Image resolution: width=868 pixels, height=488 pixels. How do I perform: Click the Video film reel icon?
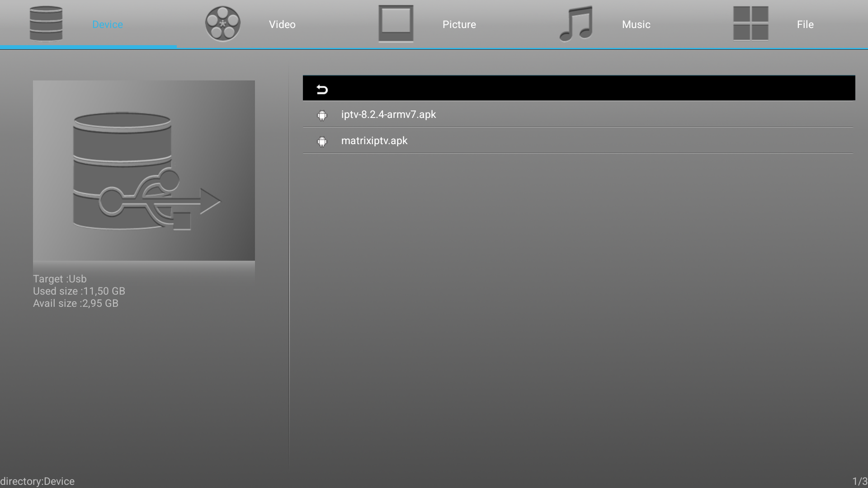click(222, 23)
